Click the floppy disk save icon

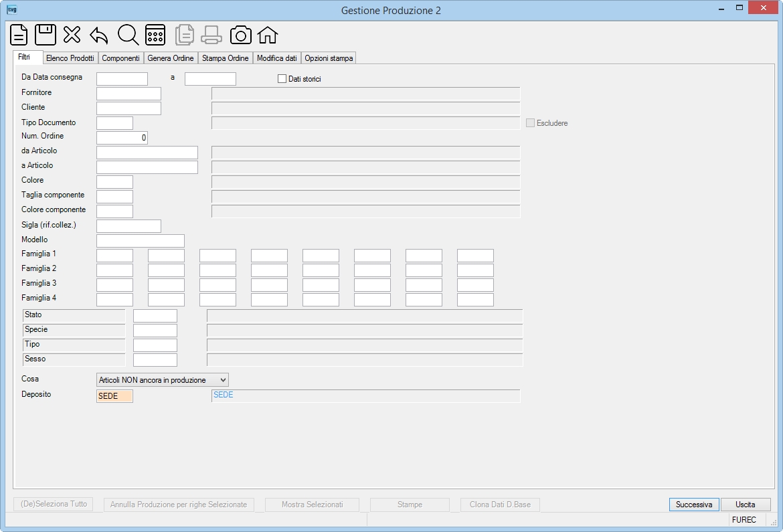[46, 35]
